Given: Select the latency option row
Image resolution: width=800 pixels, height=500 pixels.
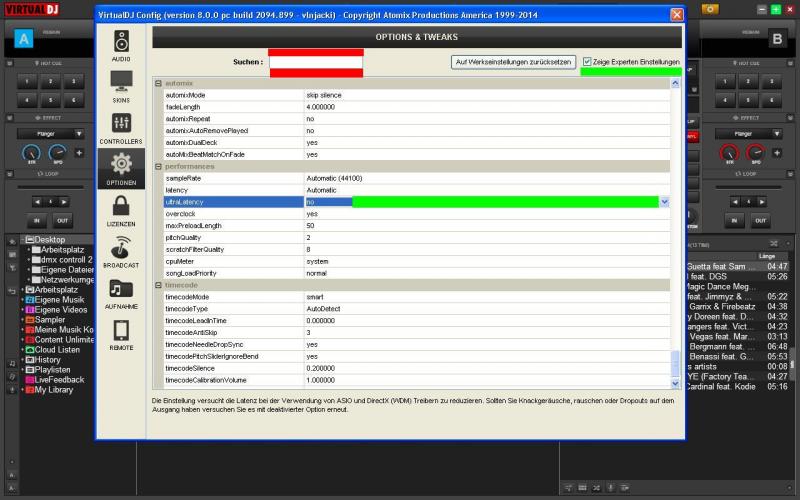Looking at the screenshot, I should pos(417,190).
